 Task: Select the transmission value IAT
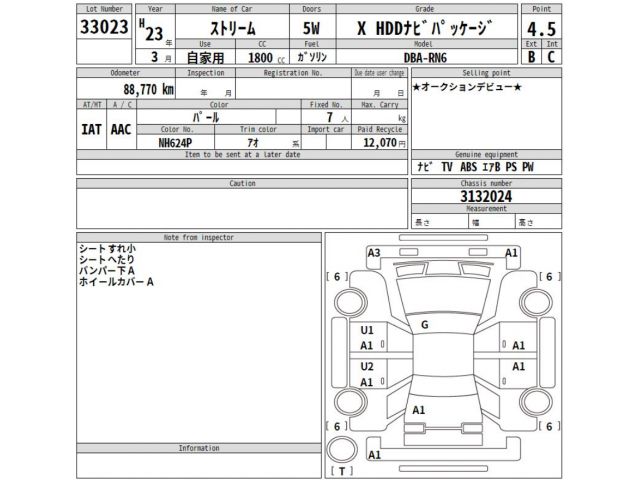91,130
